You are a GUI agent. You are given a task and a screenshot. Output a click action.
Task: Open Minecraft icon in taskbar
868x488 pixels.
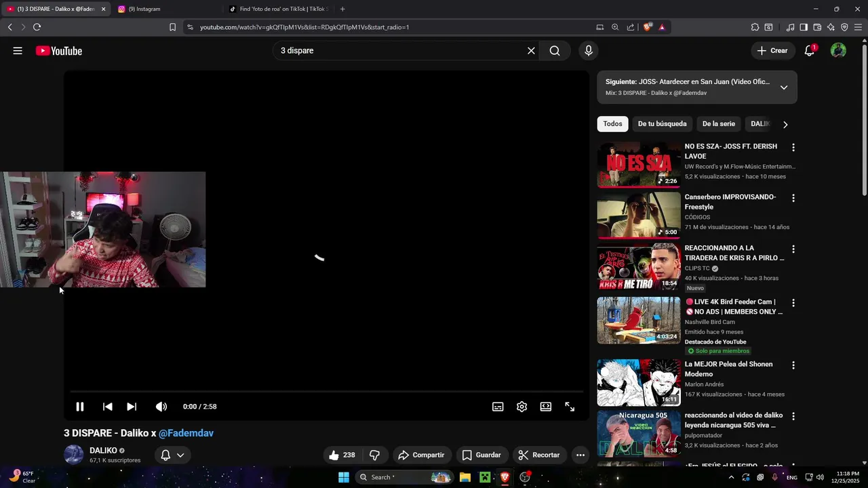(x=485, y=477)
